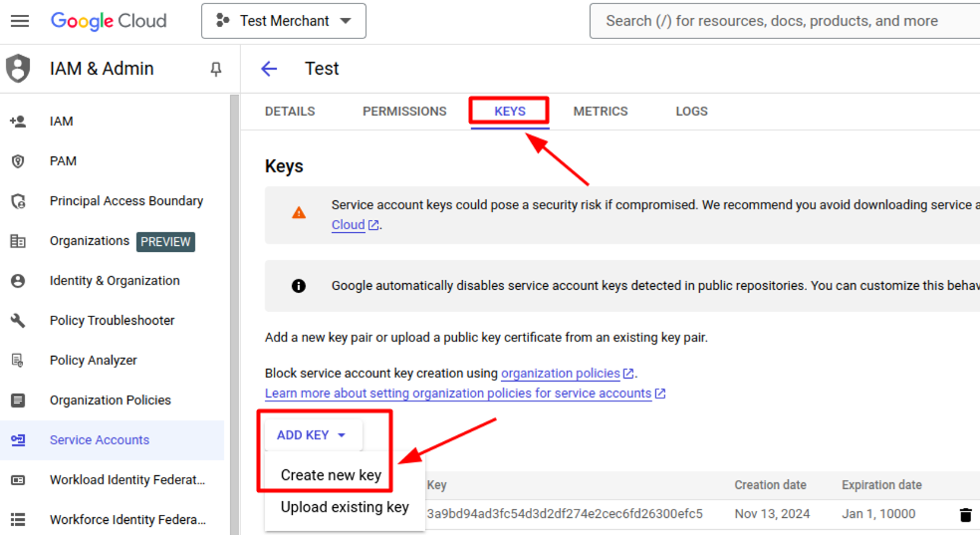Open Workload Identity Federation item
The height and width of the screenshot is (535, 980).
click(127, 480)
